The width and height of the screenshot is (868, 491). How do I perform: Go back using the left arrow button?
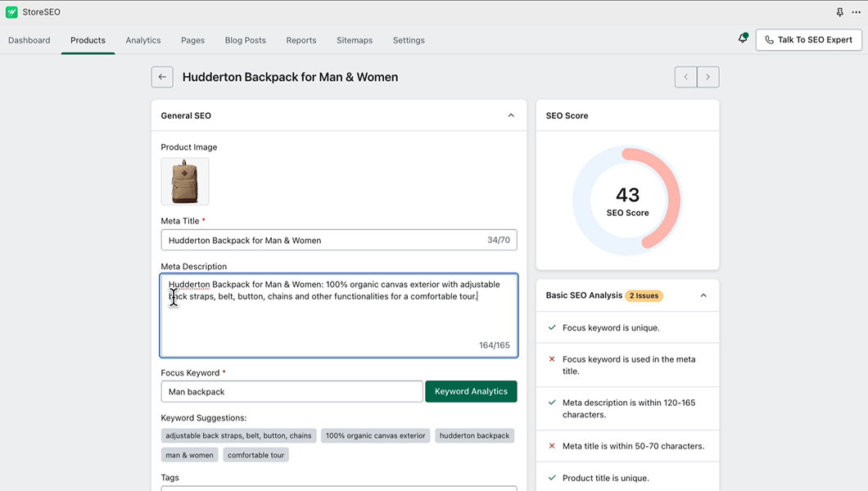click(162, 77)
